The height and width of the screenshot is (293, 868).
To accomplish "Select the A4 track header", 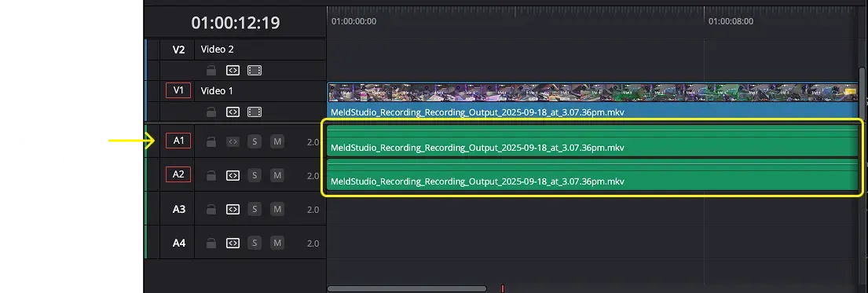I will pos(179,243).
